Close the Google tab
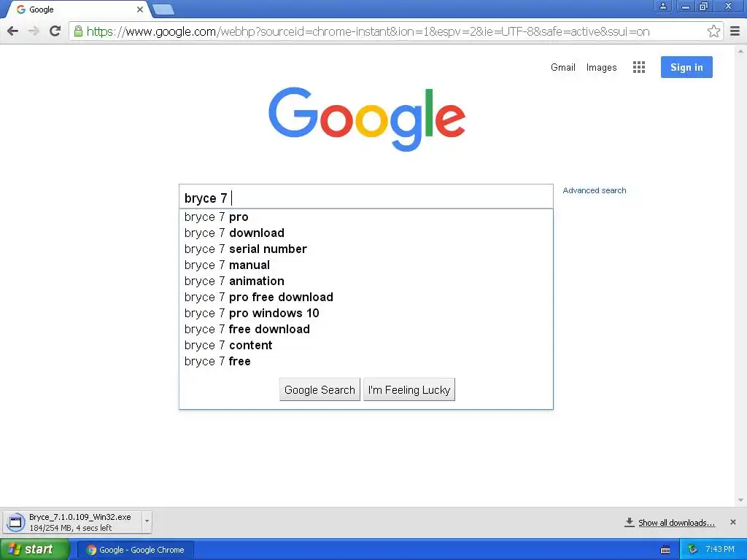This screenshot has width=747, height=560. coord(140,9)
